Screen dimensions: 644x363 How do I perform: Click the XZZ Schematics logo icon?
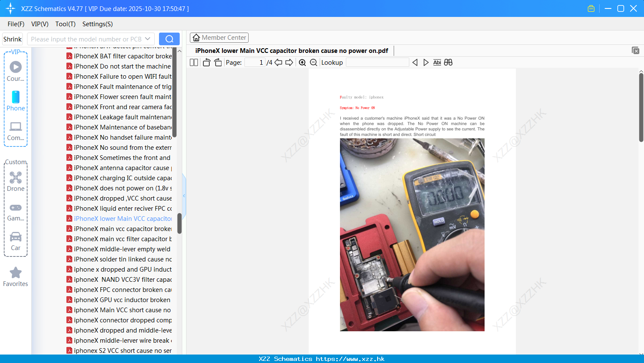click(11, 8)
